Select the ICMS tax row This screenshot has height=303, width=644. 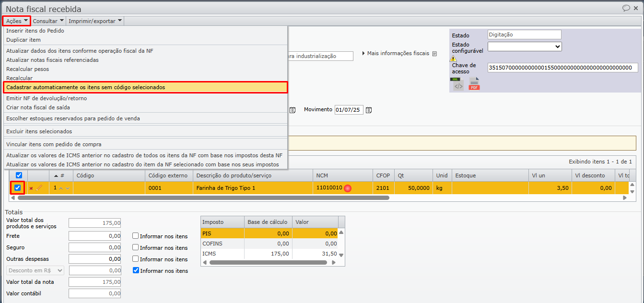269,254
